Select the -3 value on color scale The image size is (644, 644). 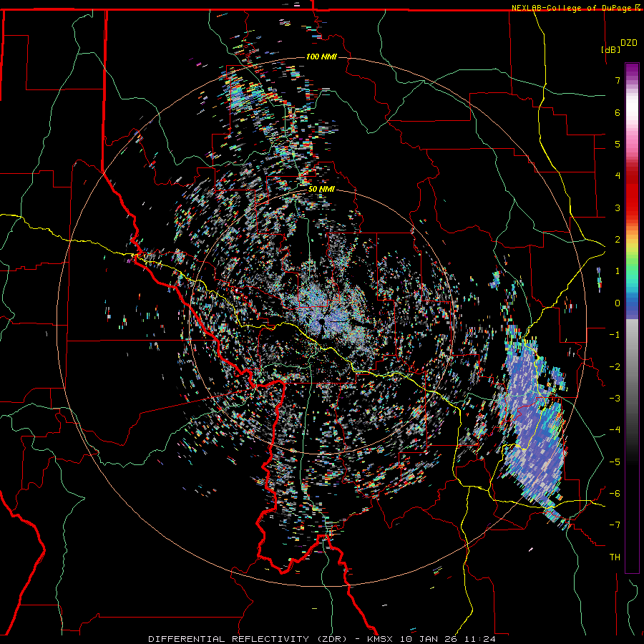(615, 399)
